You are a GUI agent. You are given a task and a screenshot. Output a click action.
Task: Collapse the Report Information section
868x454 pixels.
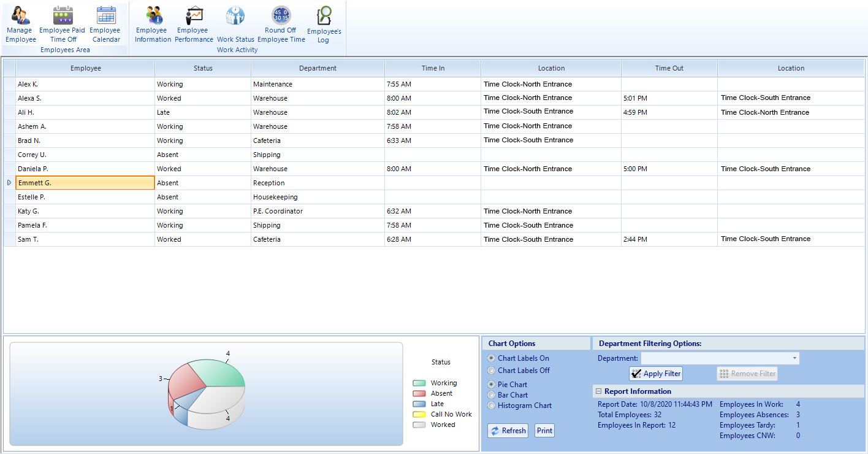tap(598, 391)
